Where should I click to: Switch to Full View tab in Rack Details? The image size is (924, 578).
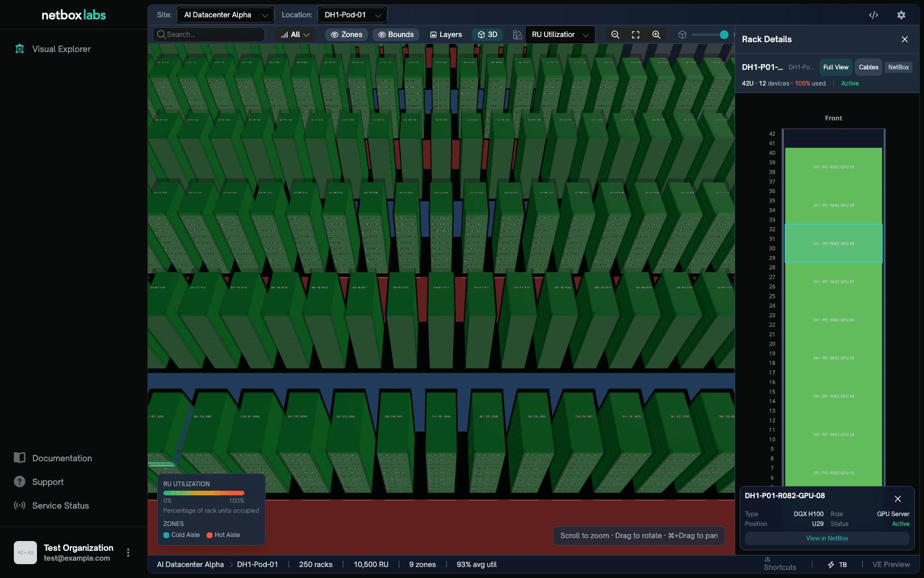tap(836, 67)
